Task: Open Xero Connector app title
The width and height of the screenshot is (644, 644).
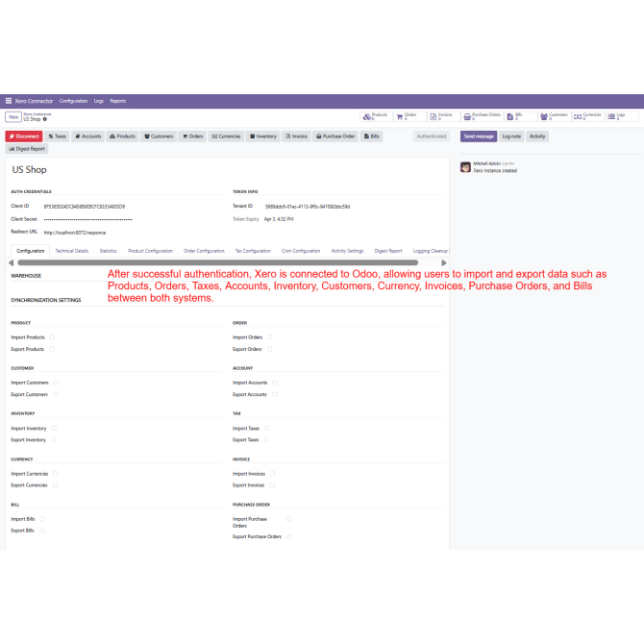Action: 34,101
